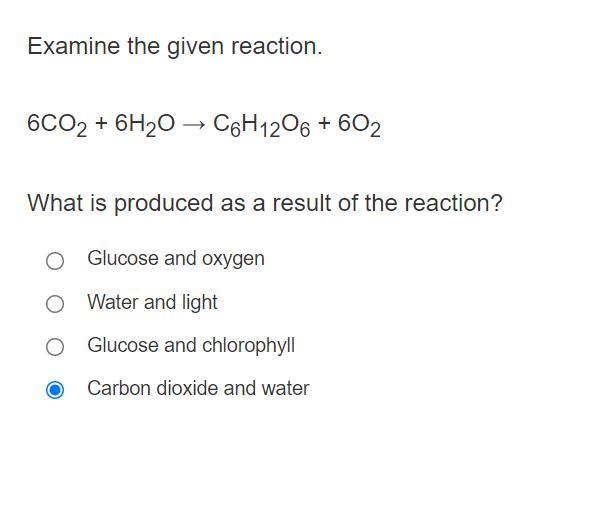Click the 'What is produced' question text
The height and width of the screenshot is (508, 612).
pos(264,204)
